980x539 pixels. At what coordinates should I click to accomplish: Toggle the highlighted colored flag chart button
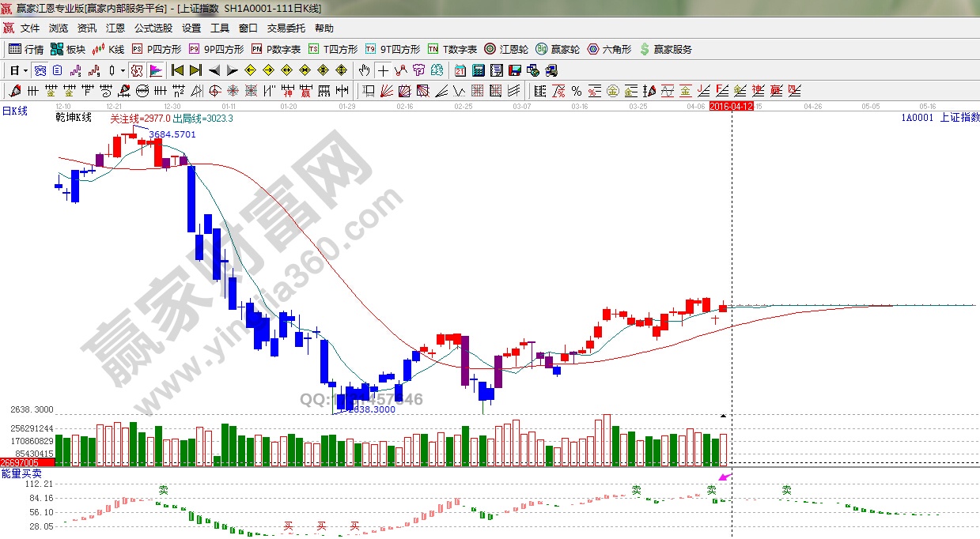(155, 70)
